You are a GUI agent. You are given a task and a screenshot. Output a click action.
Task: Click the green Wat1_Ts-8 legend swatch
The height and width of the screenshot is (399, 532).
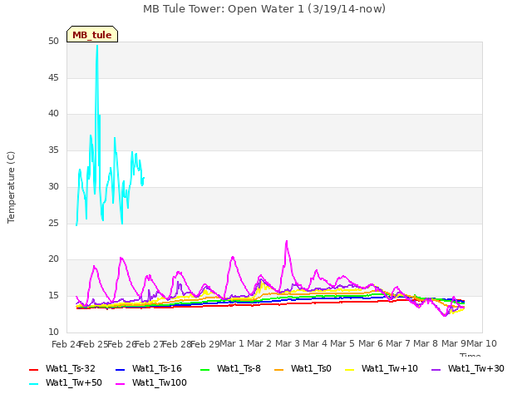pyautogui.click(x=205, y=369)
